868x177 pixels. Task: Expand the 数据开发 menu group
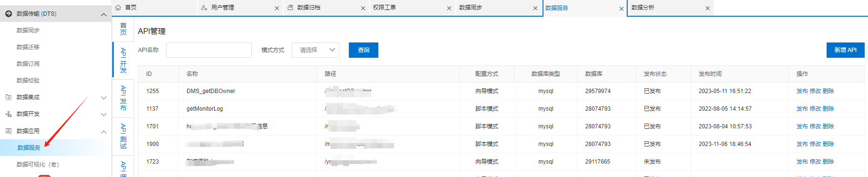(x=104, y=115)
